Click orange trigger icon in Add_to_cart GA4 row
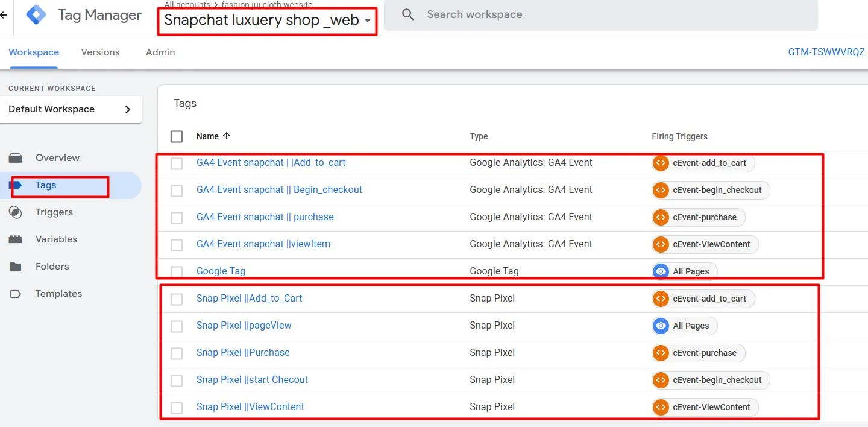This screenshot has width=868, height=427. (x=661, y=163)
